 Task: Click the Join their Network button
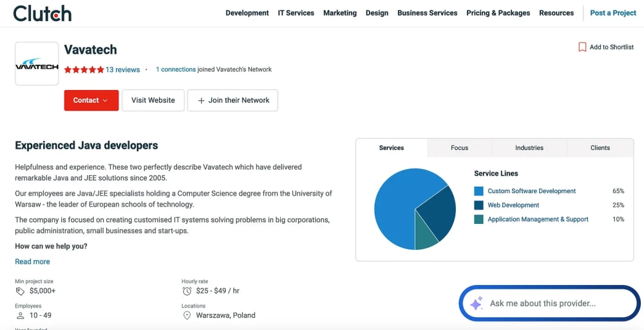232,100
